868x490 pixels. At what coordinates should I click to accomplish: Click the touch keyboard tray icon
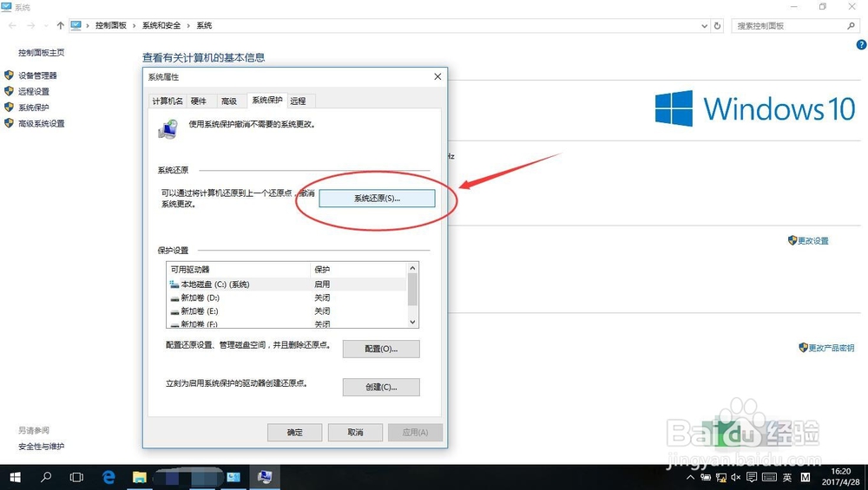point(769,477)
